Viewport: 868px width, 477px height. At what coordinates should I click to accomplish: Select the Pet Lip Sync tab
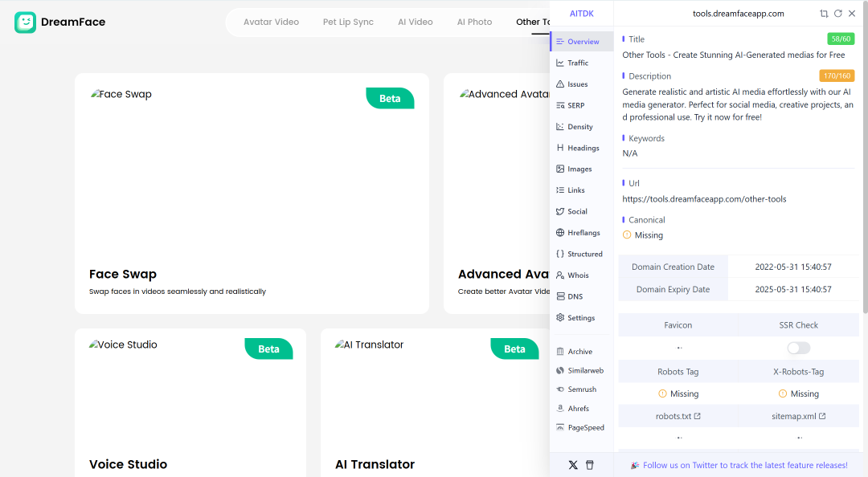pos(348,22)
